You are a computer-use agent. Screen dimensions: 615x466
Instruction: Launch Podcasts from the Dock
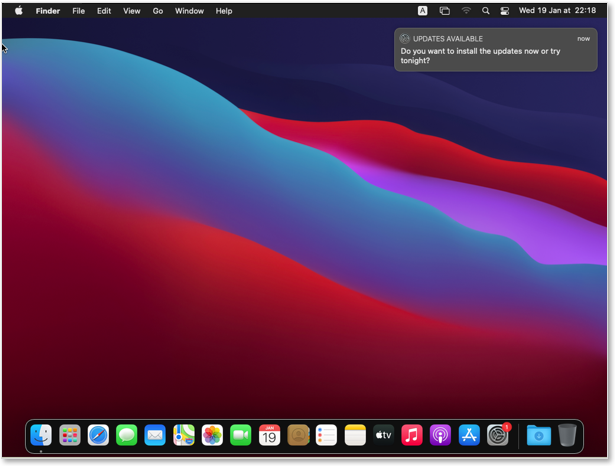[440, 435]
